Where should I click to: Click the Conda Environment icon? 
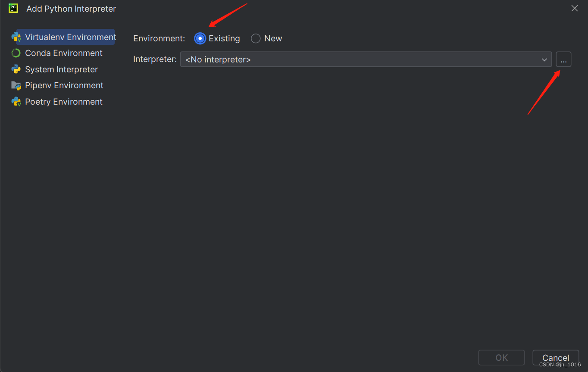click(16, 53)
